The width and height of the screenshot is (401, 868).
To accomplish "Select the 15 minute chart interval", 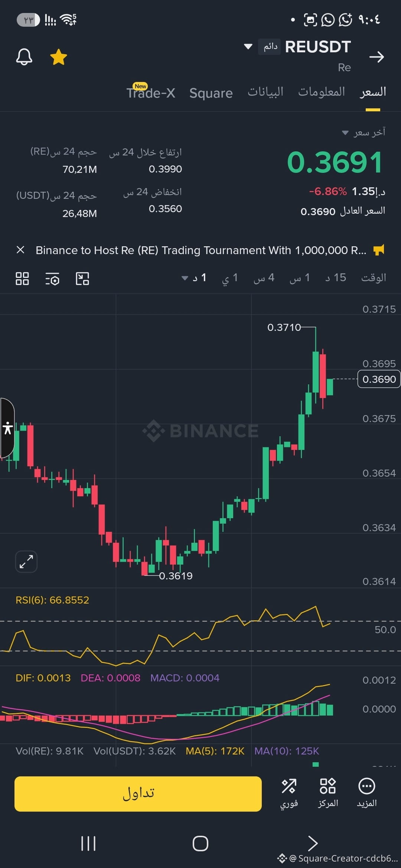I will [x=336, y=277].
